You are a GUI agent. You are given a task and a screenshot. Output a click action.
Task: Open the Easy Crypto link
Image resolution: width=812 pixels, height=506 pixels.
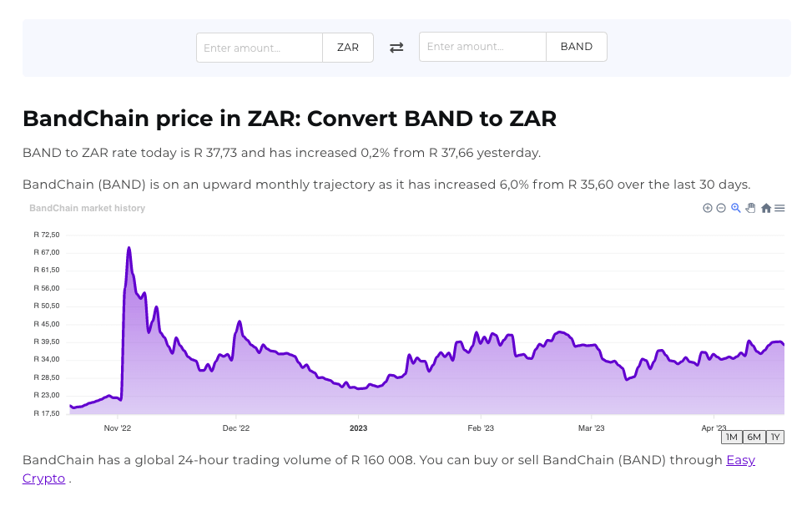pyautogui.click(x=740, y=460)
